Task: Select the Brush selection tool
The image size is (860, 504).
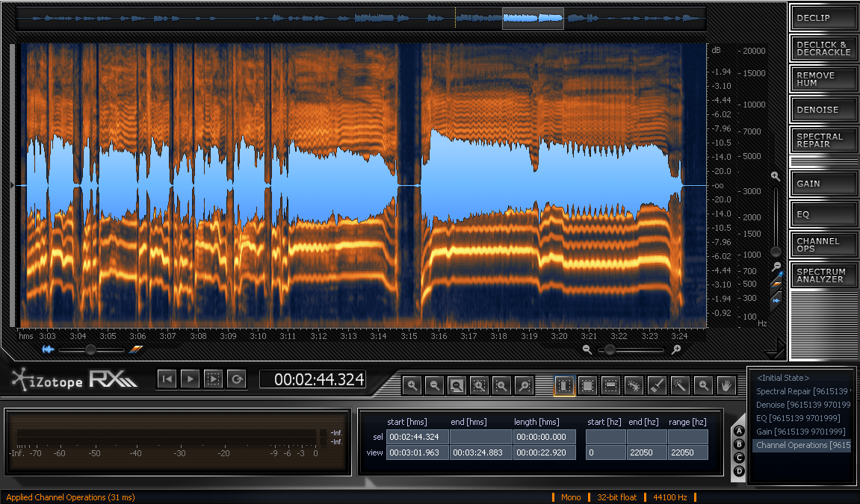Action: click(x=656, y=385)
